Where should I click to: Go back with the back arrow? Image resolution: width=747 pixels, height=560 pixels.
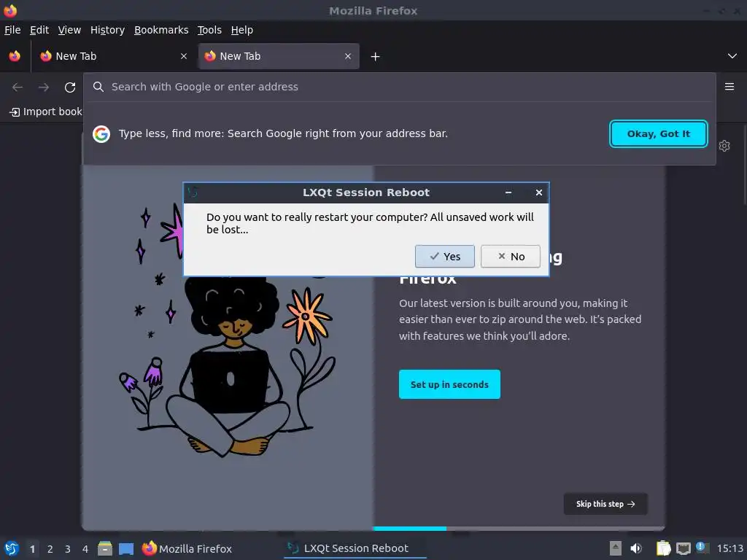coord(18,87)
